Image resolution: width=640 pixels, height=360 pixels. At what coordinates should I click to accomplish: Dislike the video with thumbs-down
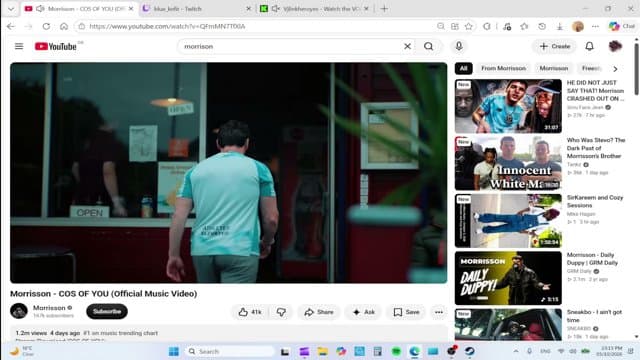pyautogui.click(x=281, y=312)
